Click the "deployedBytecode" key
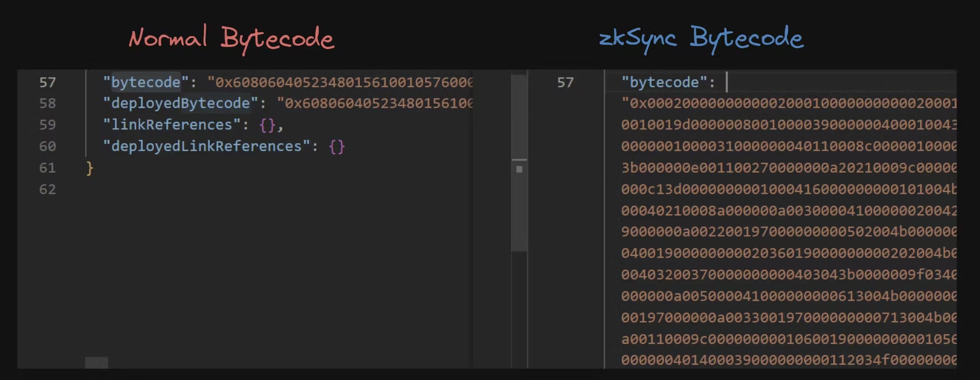This screenshot has height=380, width=980. click(180, 103)
